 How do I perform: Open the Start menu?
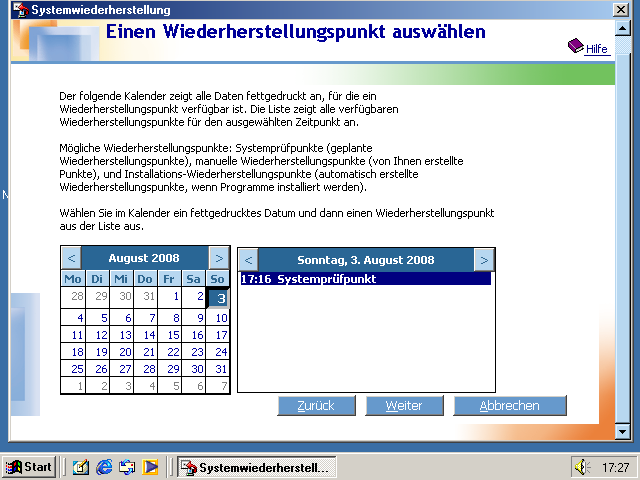click(x=29, y=467)
